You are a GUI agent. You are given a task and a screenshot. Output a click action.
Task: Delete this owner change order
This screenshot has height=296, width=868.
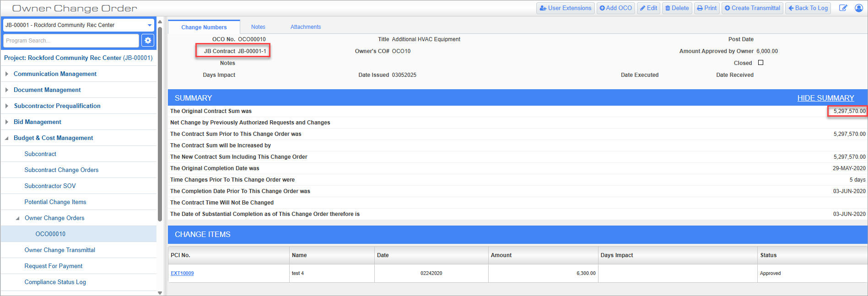pos(677,8)
